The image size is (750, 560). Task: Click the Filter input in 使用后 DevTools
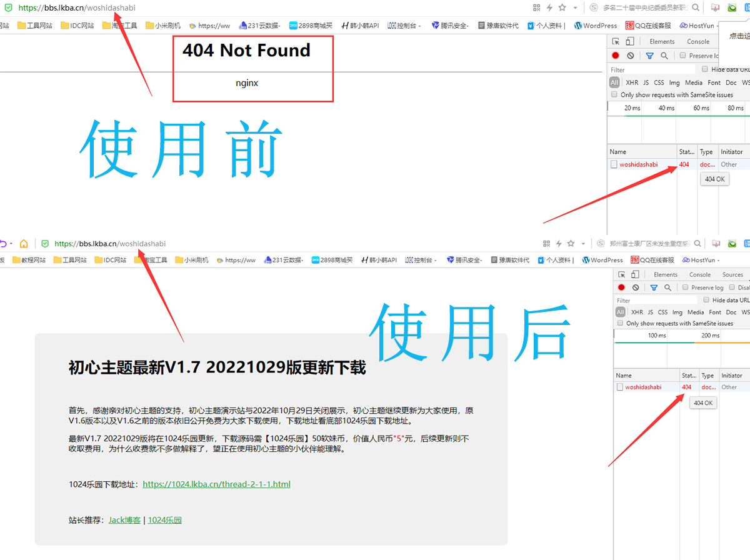pyautogui.click(x=656, y=300)
